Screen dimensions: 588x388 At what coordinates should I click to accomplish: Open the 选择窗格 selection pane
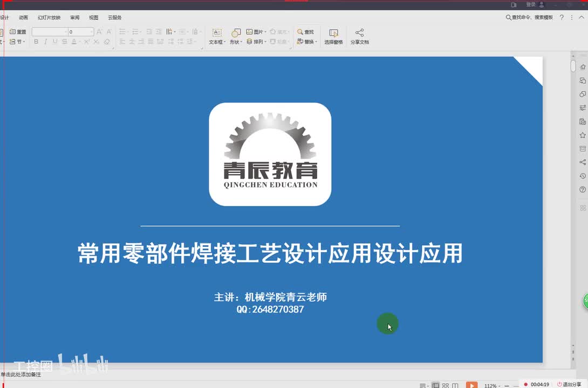(x=333, y=37)
